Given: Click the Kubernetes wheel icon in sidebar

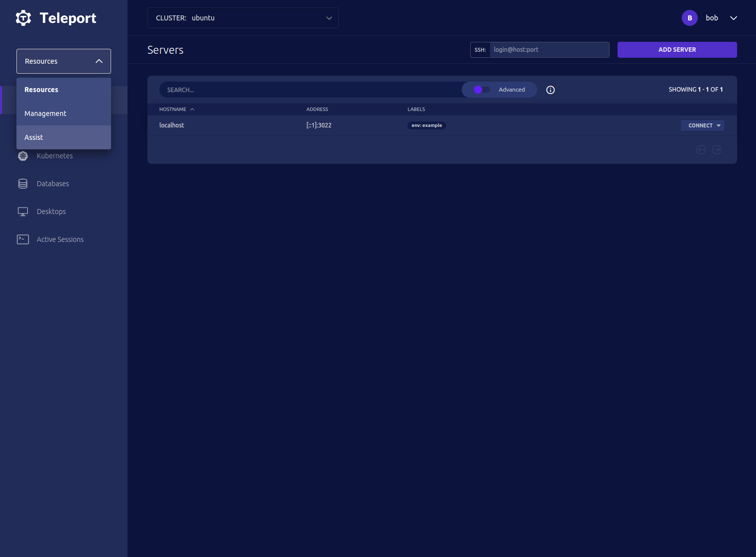Looking at the screenshot, I should pos(23,156).
